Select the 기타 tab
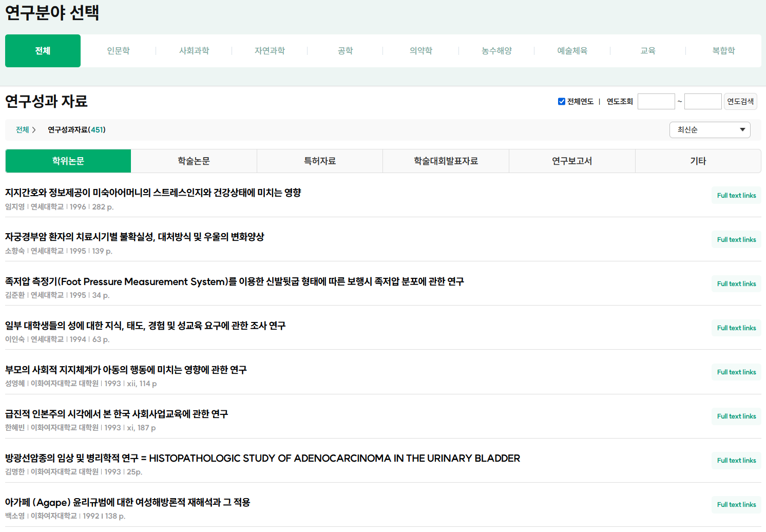Screen dimensions: 766x532 698,161
